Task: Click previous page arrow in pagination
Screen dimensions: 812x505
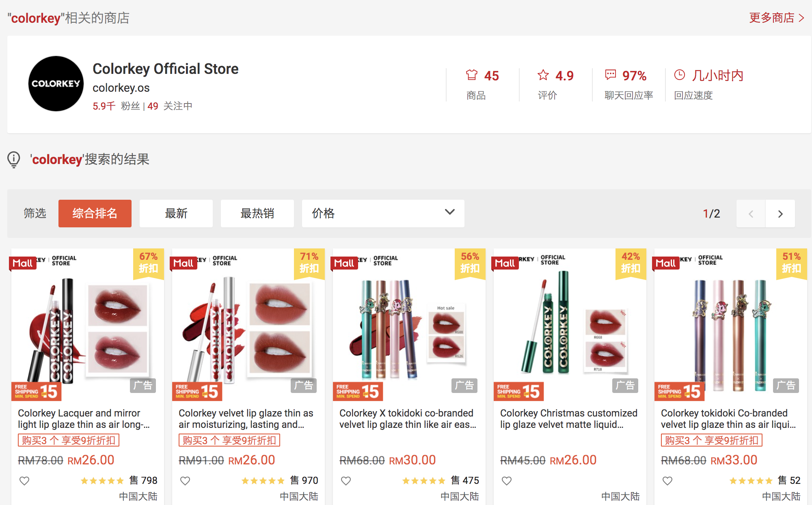Action: point(751,214)
